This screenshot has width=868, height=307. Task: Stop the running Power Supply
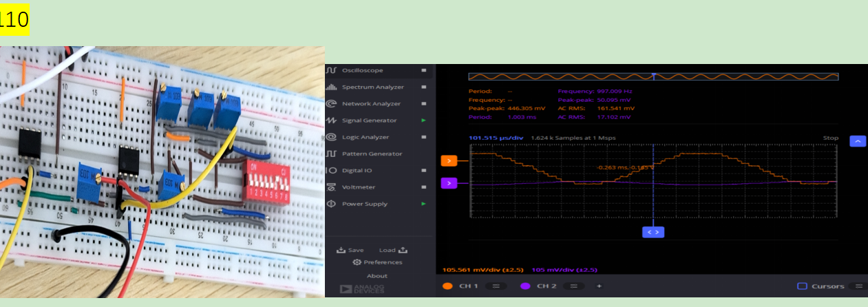(424, 204)
